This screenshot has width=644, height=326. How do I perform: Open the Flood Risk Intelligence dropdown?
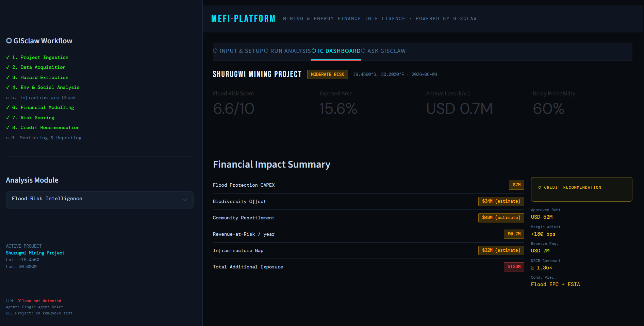100,200
